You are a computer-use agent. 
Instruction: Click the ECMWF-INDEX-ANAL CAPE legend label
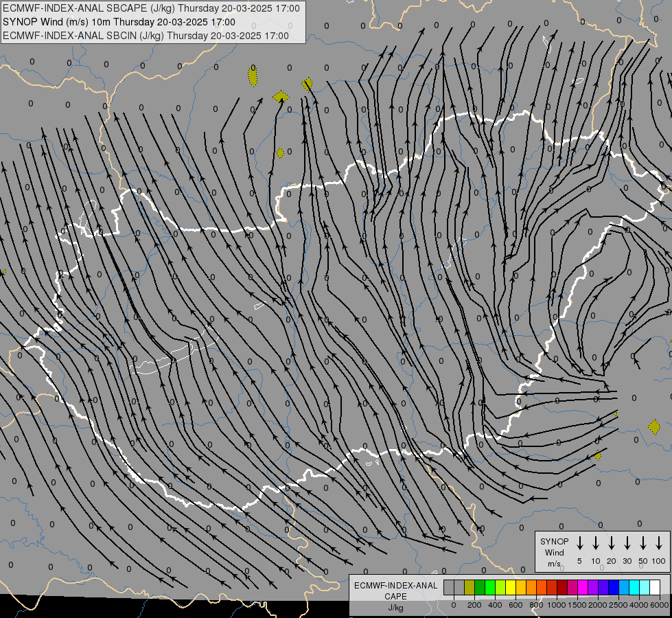point(395,591)
